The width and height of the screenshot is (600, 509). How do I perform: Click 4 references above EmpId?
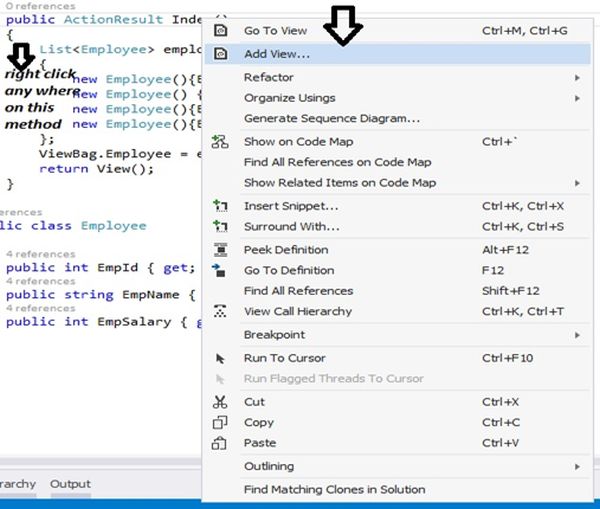(x=41, y=254)
